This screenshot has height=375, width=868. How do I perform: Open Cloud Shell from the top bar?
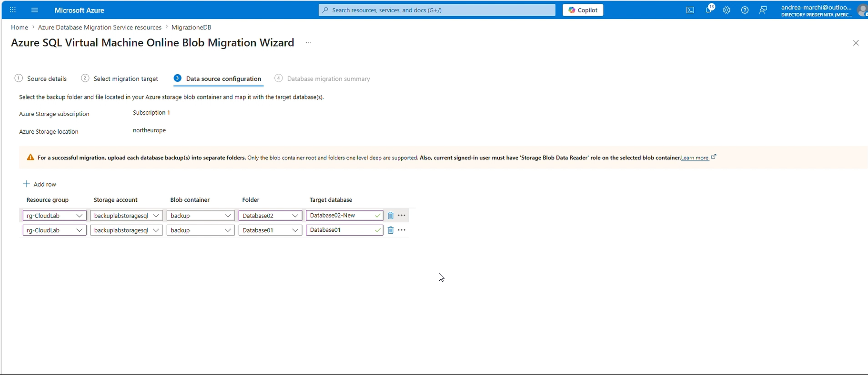coord(690,10)
